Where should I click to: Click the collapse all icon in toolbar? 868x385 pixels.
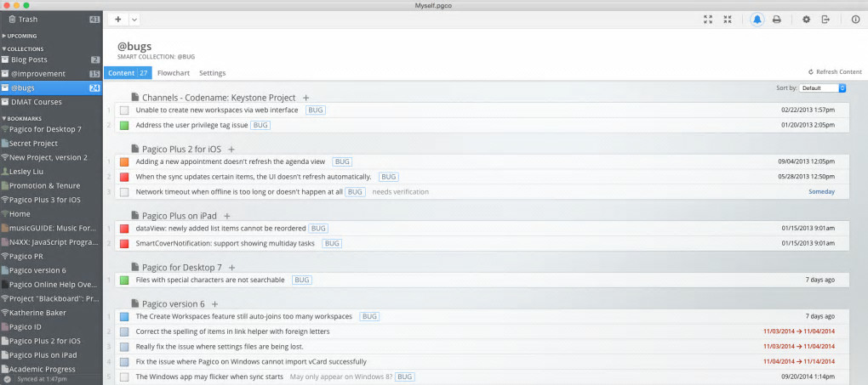[728, 20]
